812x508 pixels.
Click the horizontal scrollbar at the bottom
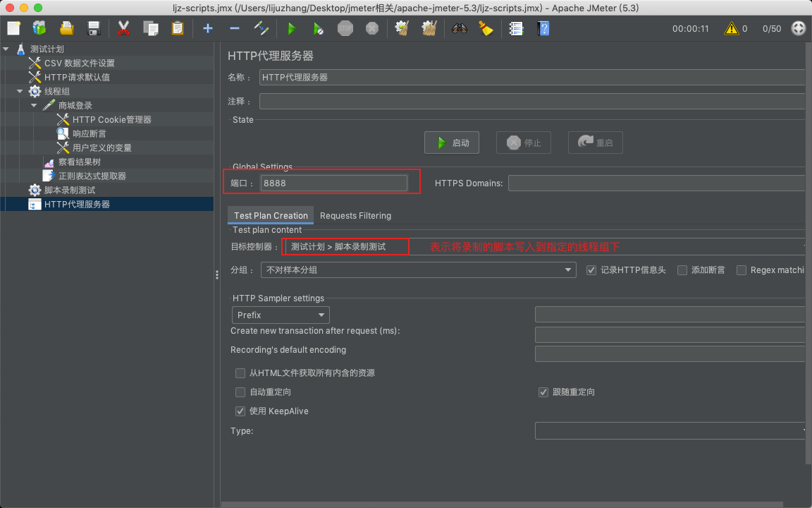[503, 504]
